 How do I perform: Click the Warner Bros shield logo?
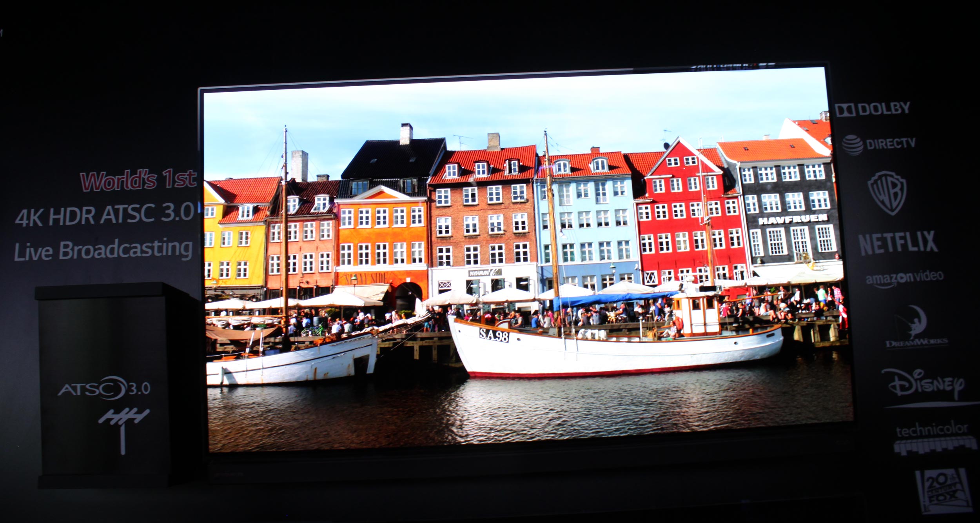[887, 192]
